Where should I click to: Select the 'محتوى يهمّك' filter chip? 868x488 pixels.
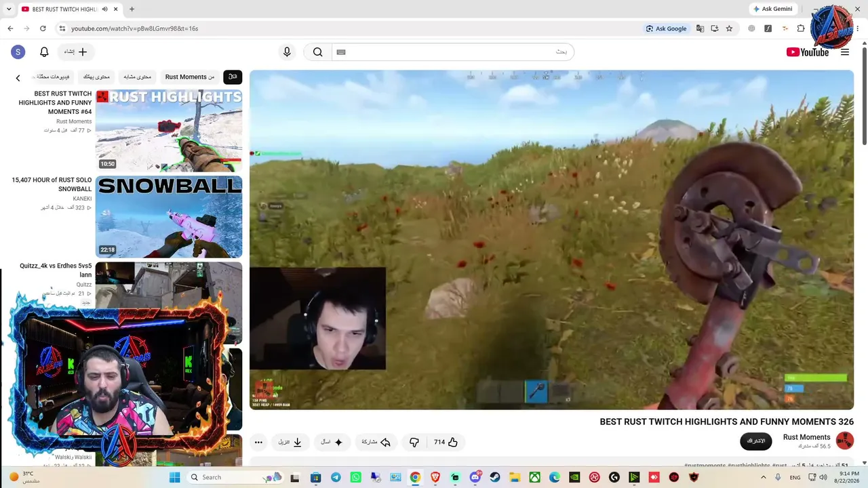point(96,77)
